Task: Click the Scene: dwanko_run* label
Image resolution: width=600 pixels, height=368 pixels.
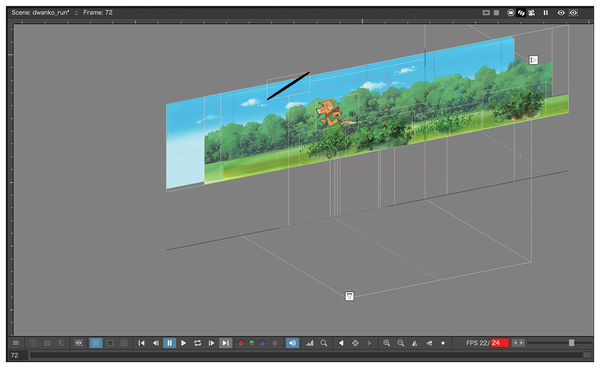Action: tap(40, 13)
